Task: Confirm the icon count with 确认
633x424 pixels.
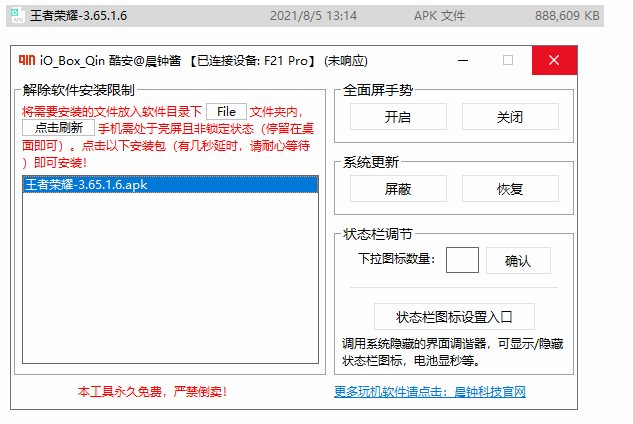Action: (518, 261)
